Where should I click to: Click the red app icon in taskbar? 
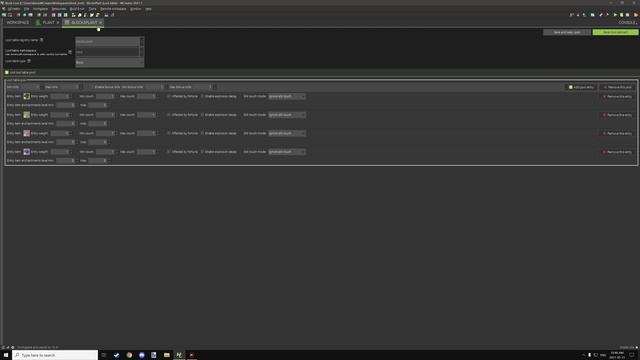(191, 355)
